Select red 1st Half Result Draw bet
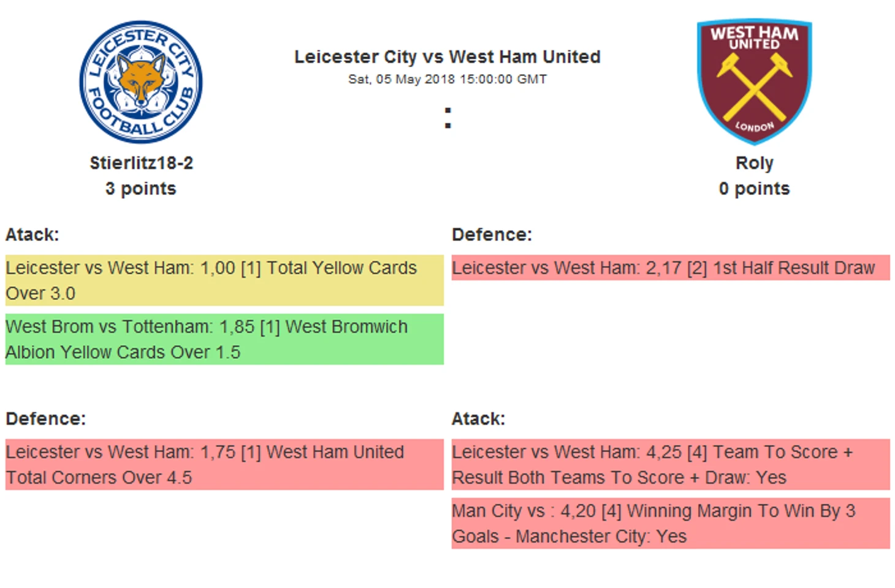This screenshot has height=588, width=895. (x=671, y=268)
